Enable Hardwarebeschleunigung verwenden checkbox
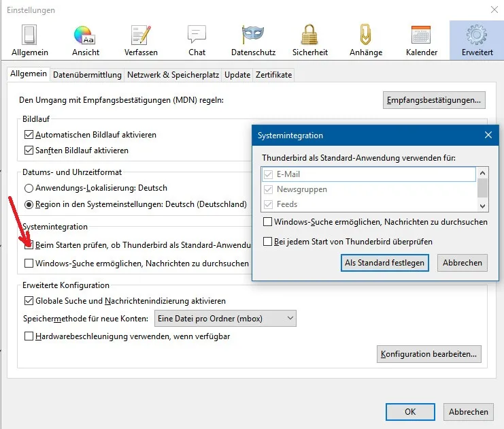Image resolution: width=504 pixels, height=429 pixels. pos(29,336)
